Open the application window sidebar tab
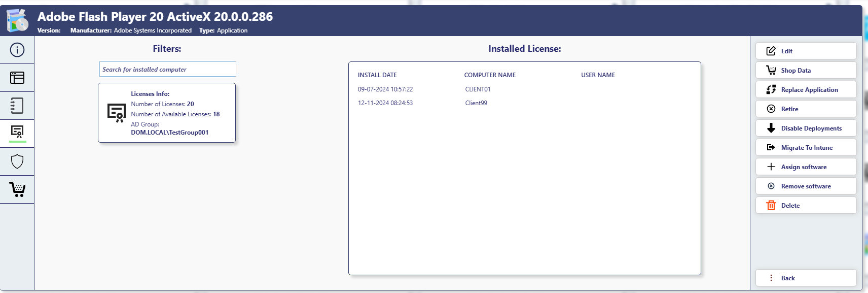868x293 pixels. 17,78
